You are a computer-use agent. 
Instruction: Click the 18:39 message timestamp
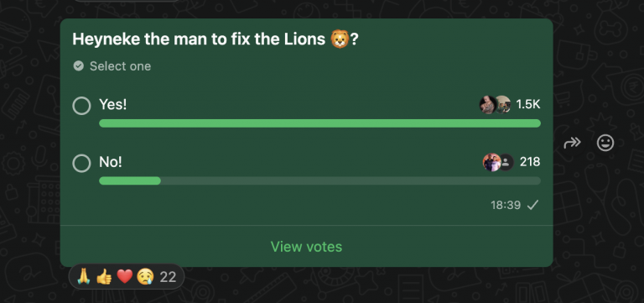[x=506, y=205]
